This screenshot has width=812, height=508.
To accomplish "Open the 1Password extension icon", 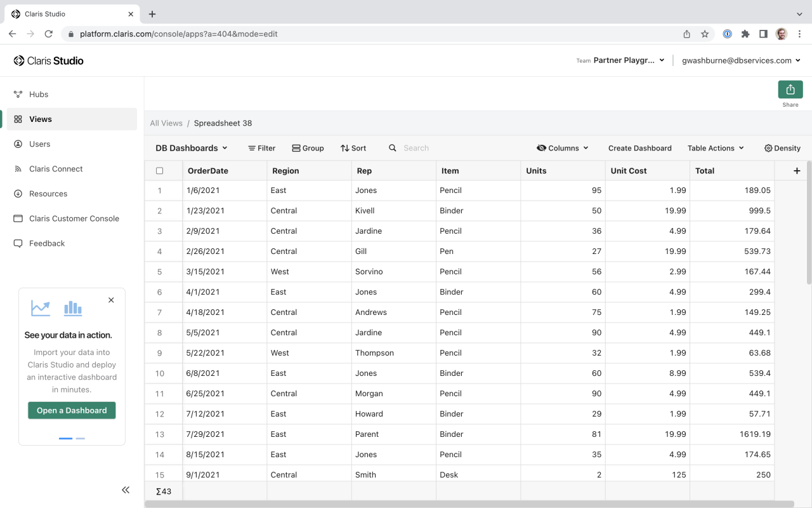I will coord(728,34).
